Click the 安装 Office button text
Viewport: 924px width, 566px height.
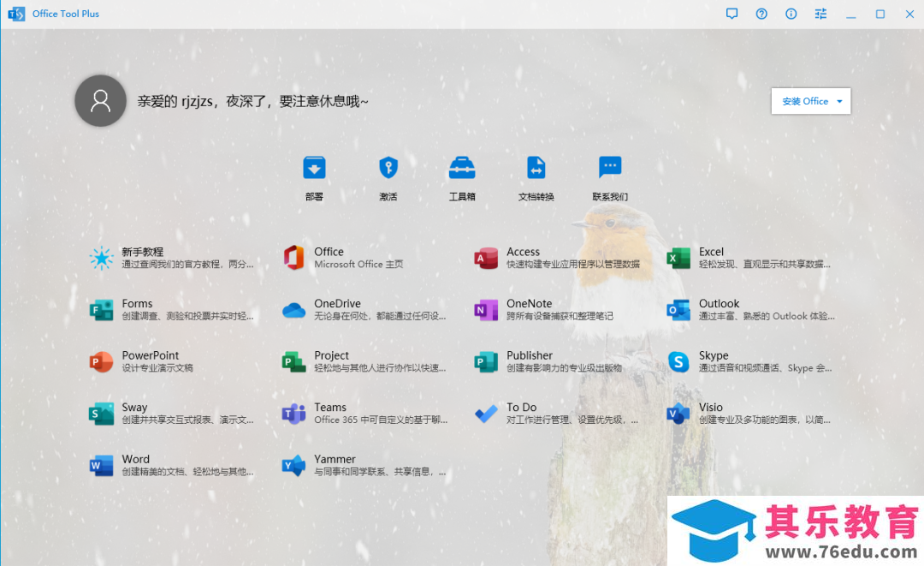(x=805, y=101)
